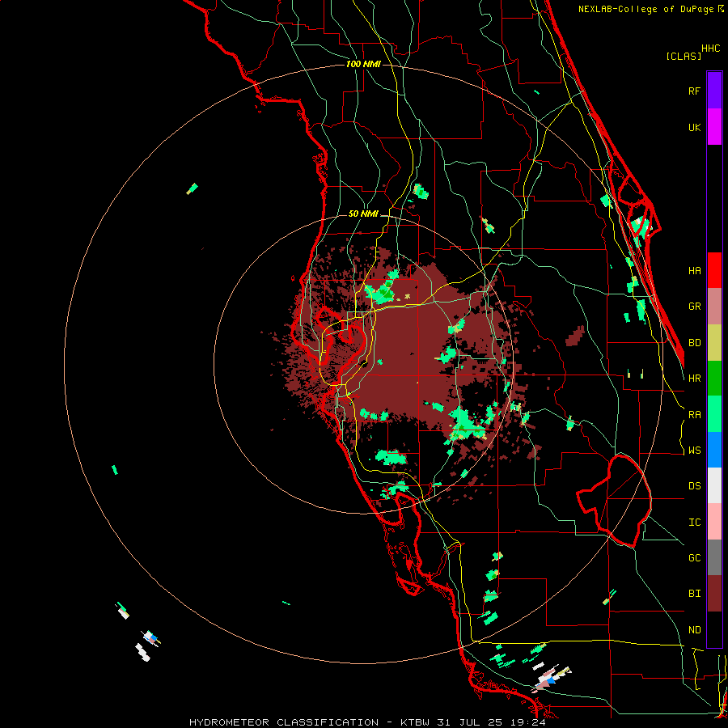
Task: Click the RF legend label
Action: 694,91
